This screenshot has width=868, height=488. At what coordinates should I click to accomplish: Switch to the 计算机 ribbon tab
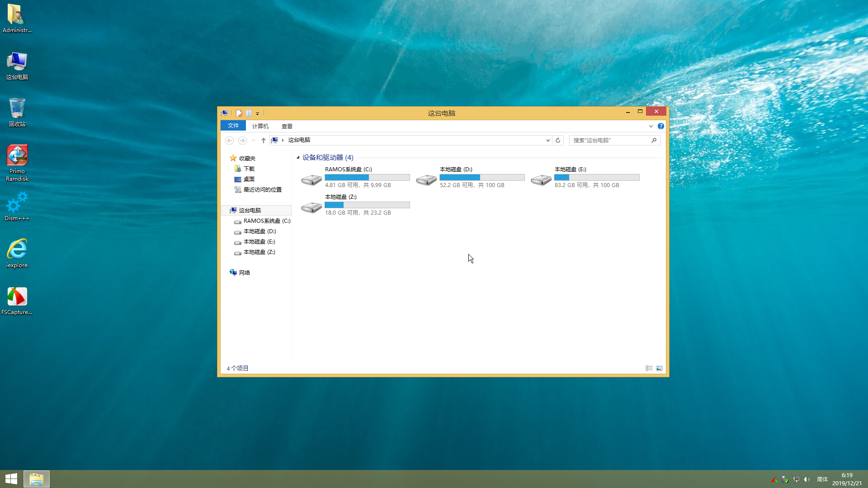point(260,127)
